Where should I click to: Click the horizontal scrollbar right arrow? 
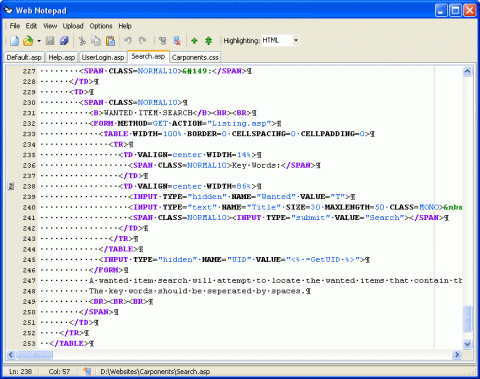pyautogui.click(x=457, y=355)
